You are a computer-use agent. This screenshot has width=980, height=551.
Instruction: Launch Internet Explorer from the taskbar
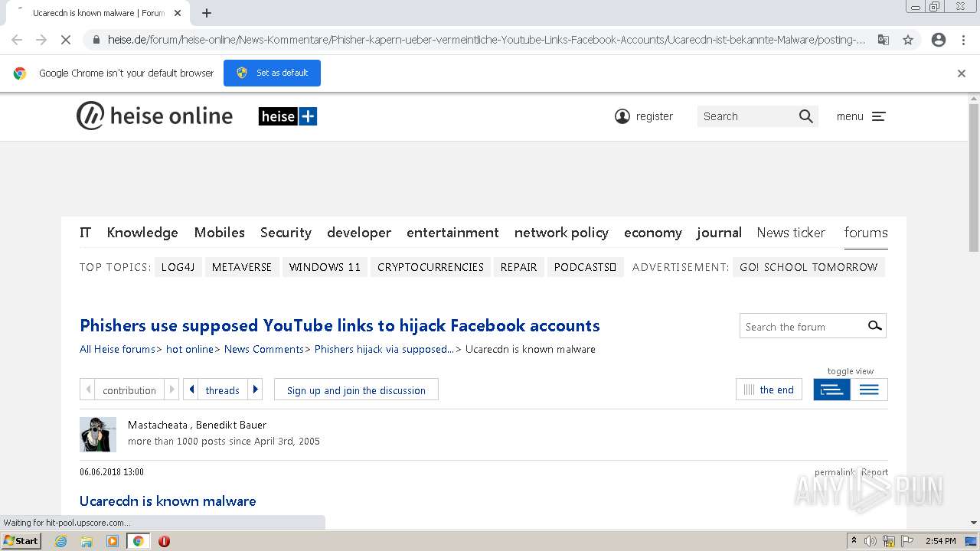click(61, 541)
